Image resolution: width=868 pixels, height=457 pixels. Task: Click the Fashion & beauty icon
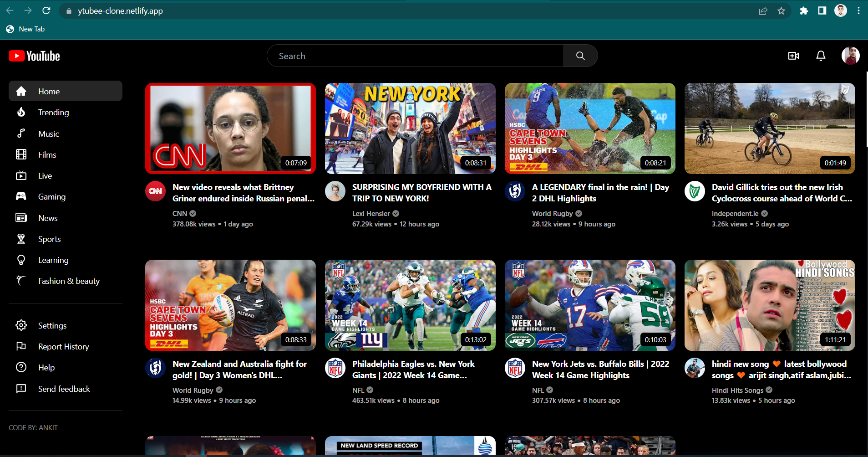(x=21, y=281)
